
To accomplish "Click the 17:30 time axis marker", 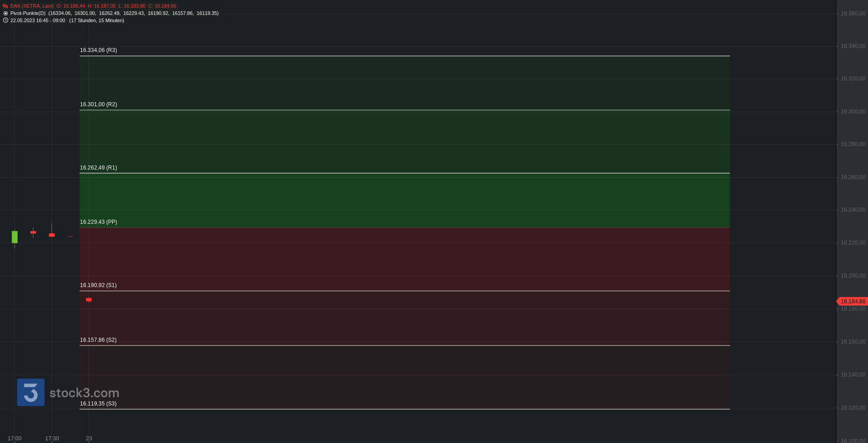I will pyautogui.click(x=52, y=438).
